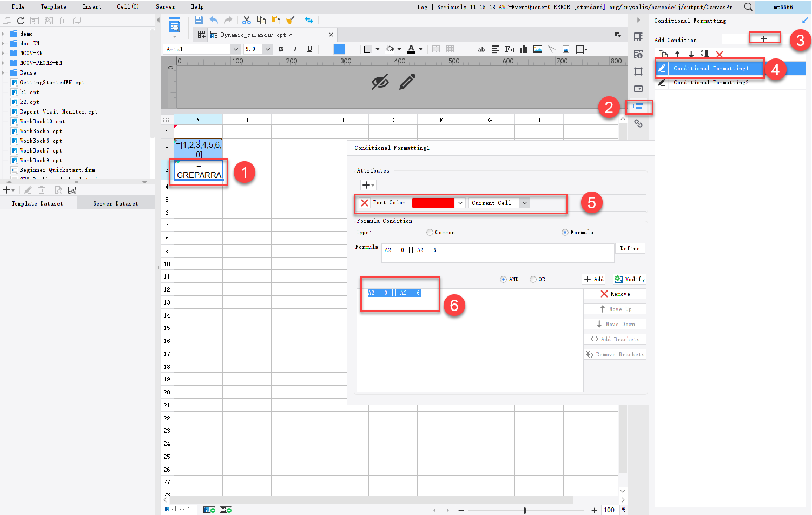Open the Font Color picker dropdown arrow
The image size is (812, 515).
[x=460, y=203]
